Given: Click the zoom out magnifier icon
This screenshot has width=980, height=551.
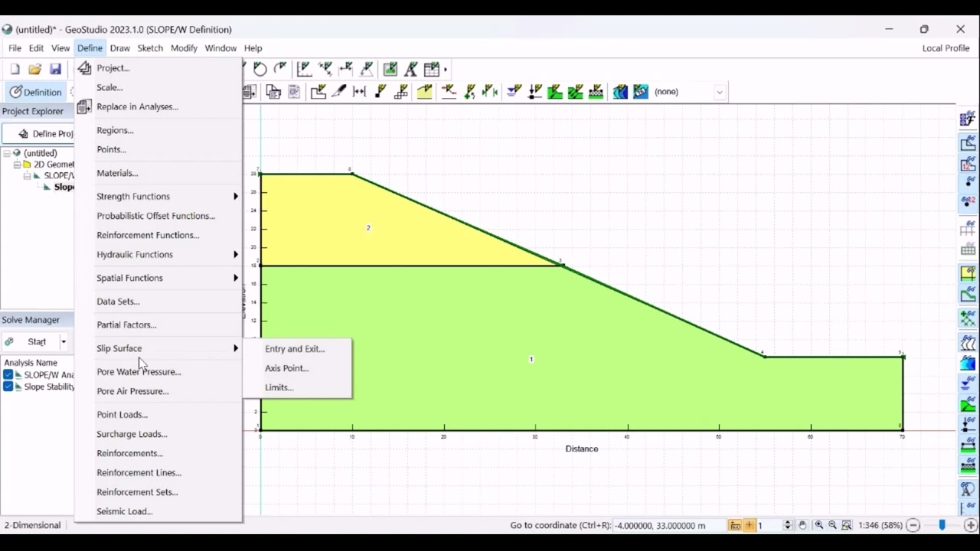Looking at the screenshot, I should pyautogui.click(x=832, y=525).
